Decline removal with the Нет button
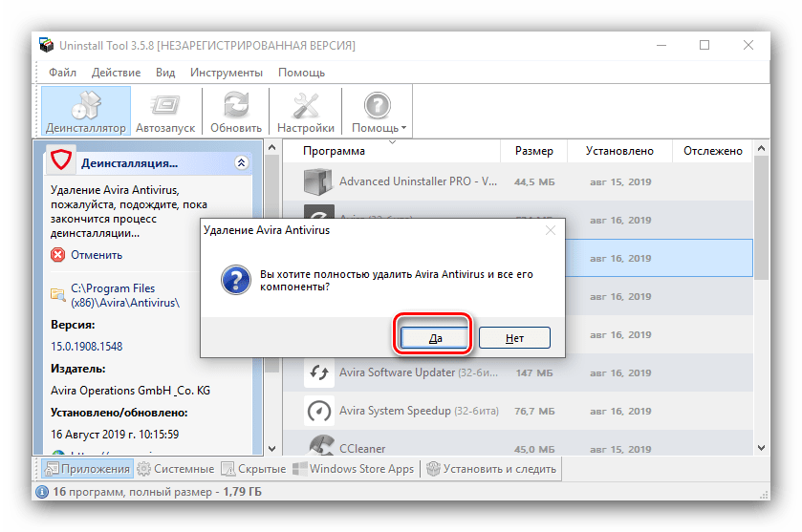This screenshot has height=532, width=802. tap(514, 337)
